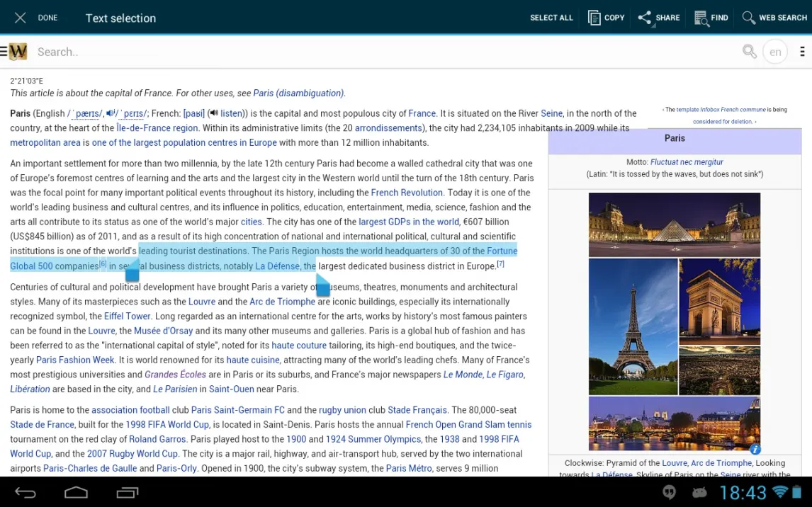Switch language with the 'en' button
The height and width of the screenshot is (507, 812).
pyautogui.click(x=775, y=52)
